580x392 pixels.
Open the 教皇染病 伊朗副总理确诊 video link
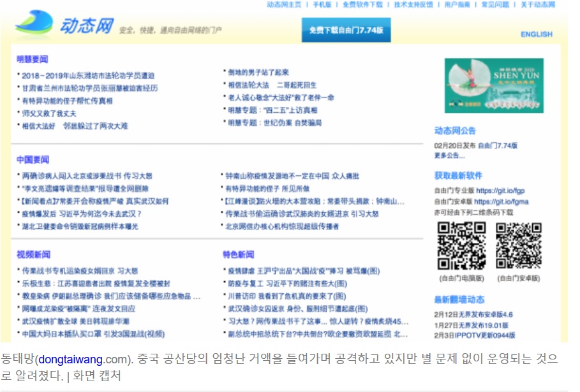click(x=111, y=296)
